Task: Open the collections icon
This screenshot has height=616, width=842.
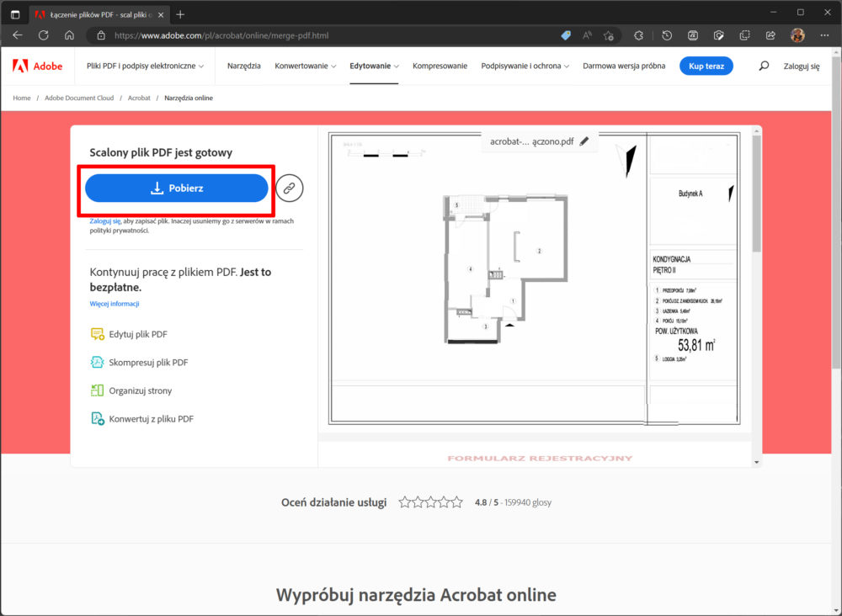Action: click(745, 35)
